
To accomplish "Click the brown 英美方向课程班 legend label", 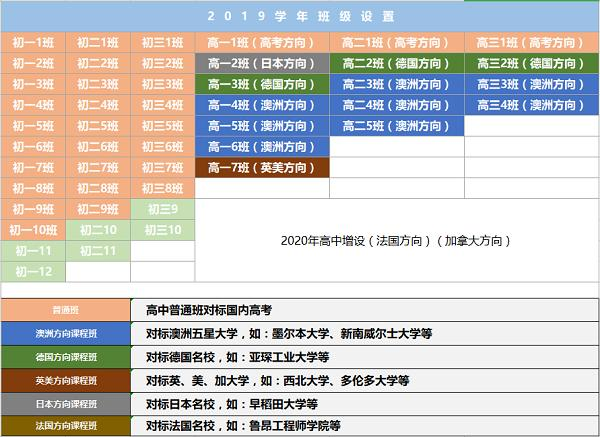I will [65, 380].
